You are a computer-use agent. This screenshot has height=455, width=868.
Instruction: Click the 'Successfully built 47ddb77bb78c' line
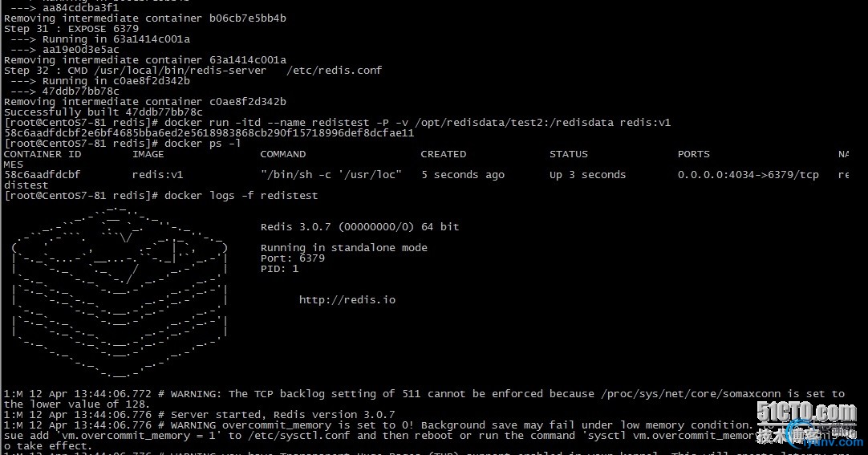[103, 112]
